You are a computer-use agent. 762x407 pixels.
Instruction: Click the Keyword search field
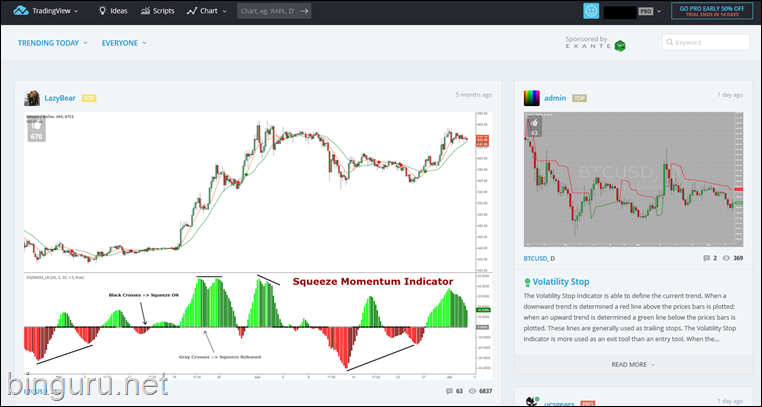click(706, 42)
